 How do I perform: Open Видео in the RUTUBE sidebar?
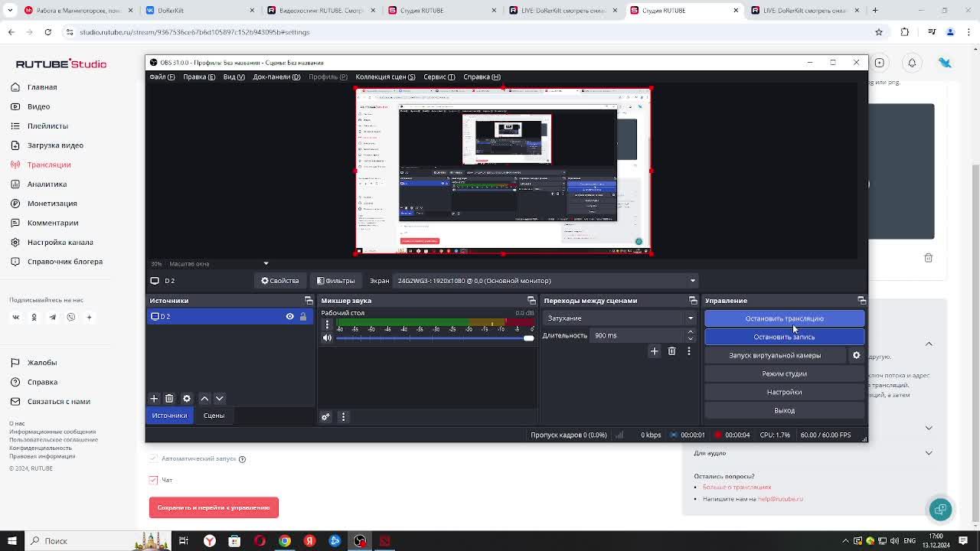[38, 106]
